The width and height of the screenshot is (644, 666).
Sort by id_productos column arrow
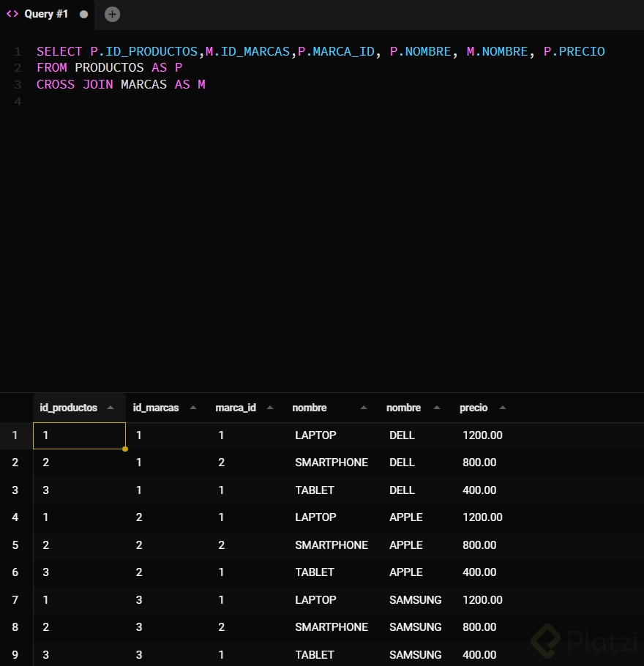point(111,408)
